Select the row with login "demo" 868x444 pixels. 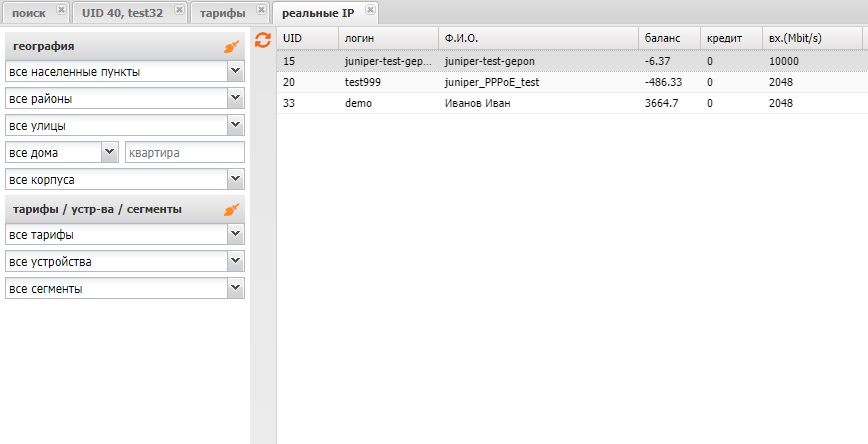pyautogui.click(x=359, y=103)
